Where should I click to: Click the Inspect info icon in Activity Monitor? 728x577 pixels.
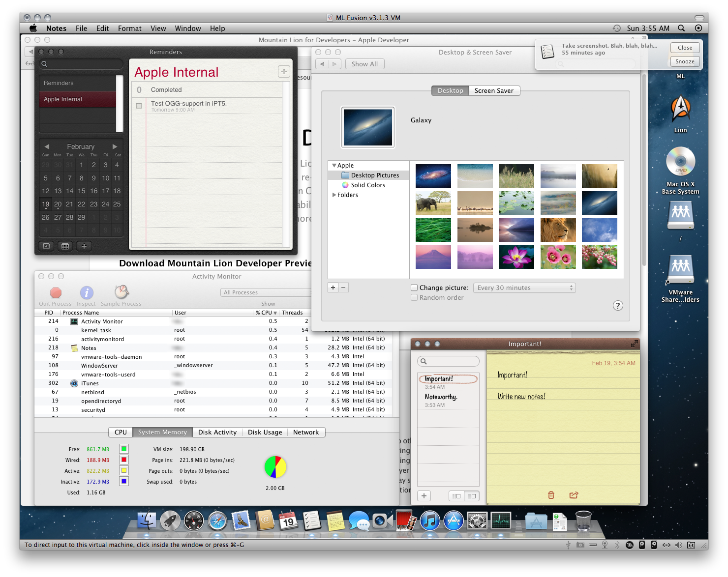click(87, 293)
